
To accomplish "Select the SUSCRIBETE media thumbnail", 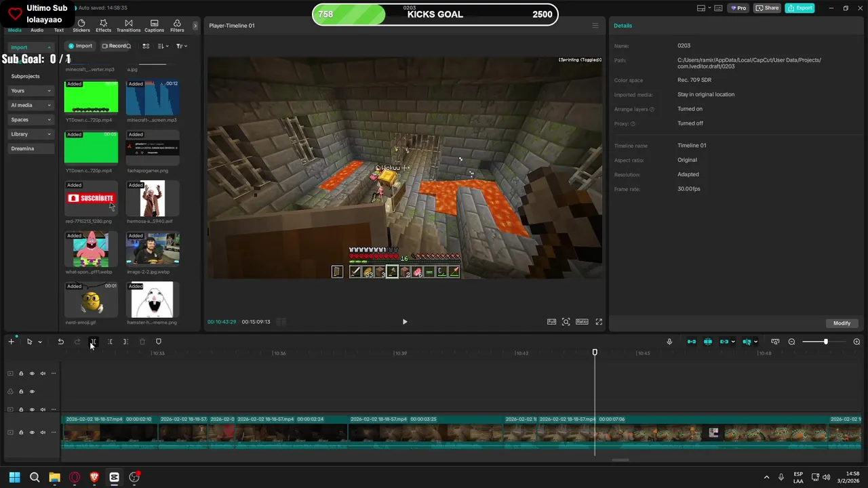I will point(91,199).
